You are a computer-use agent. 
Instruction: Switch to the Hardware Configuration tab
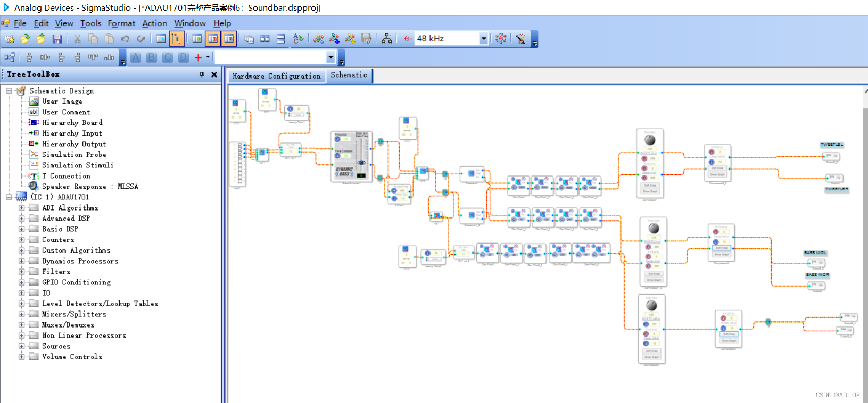276,76
